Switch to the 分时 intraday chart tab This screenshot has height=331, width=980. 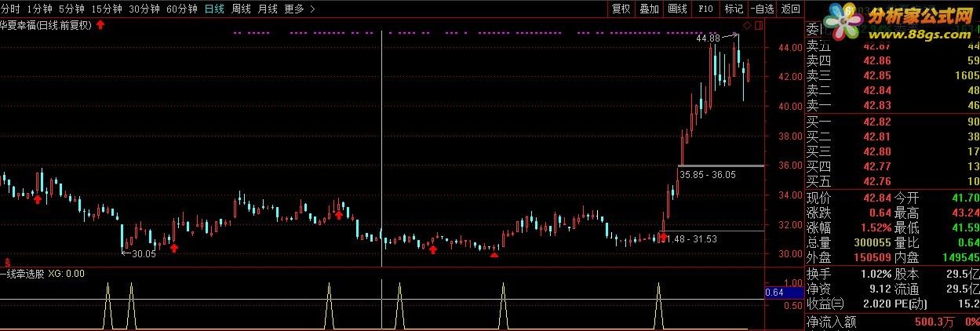point(10,9)
